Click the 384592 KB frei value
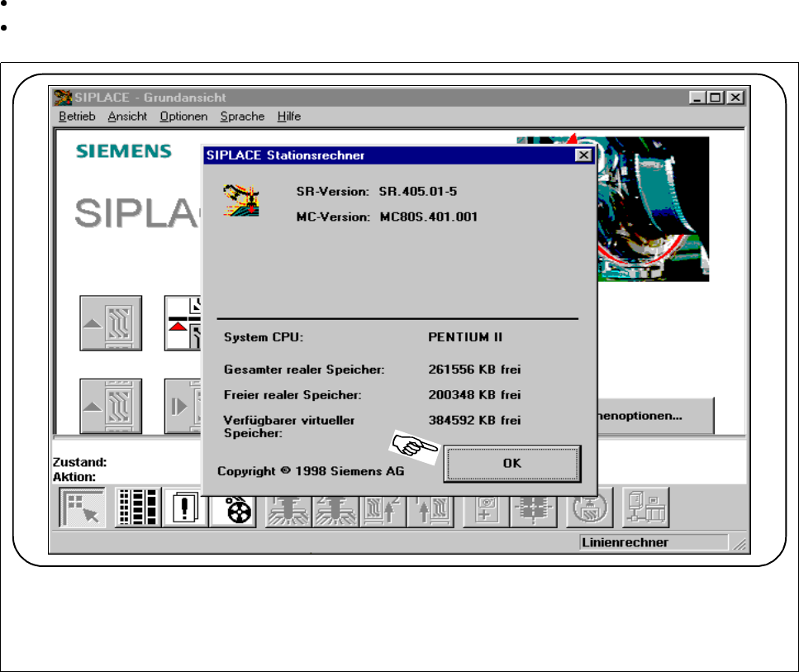Screen dimensions: 799x672 coord(474,420)
